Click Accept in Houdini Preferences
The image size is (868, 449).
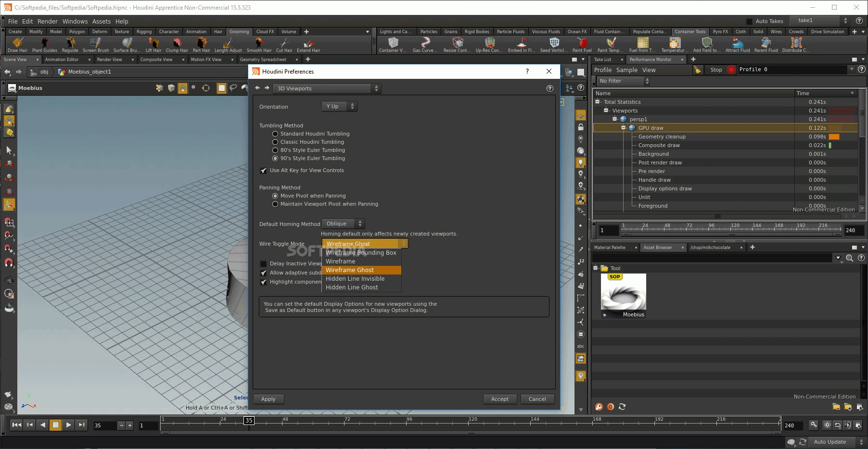[499, 399]
